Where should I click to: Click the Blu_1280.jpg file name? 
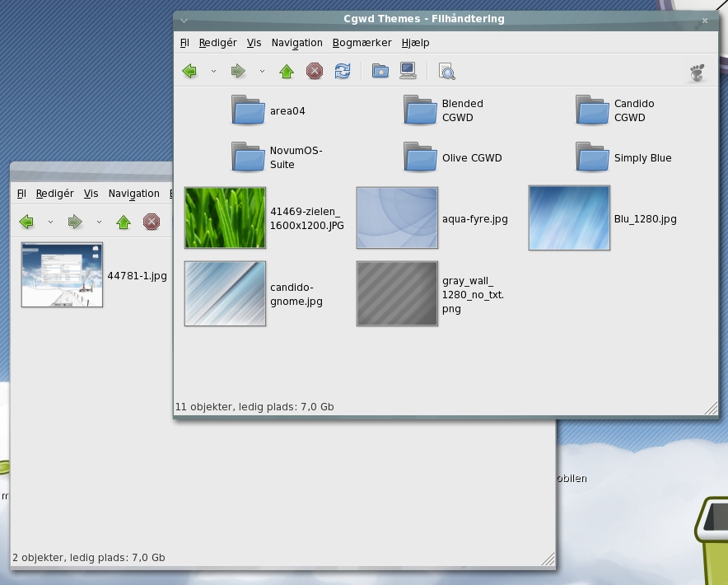[x=646, y=219]
